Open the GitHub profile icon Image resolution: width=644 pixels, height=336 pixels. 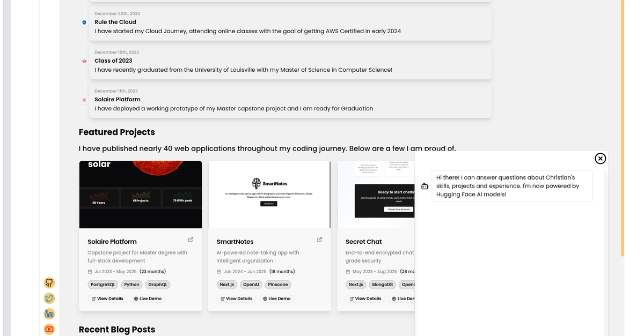click(x=49, y=283)
